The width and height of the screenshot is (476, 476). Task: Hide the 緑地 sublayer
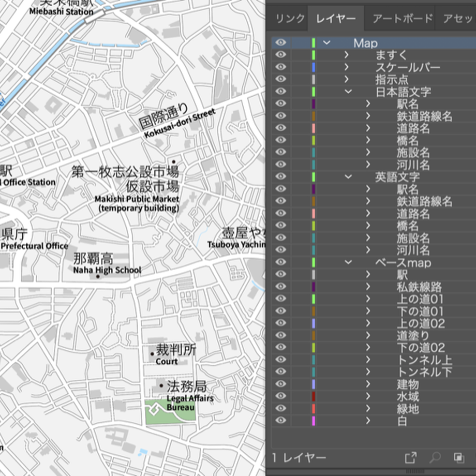281,408
